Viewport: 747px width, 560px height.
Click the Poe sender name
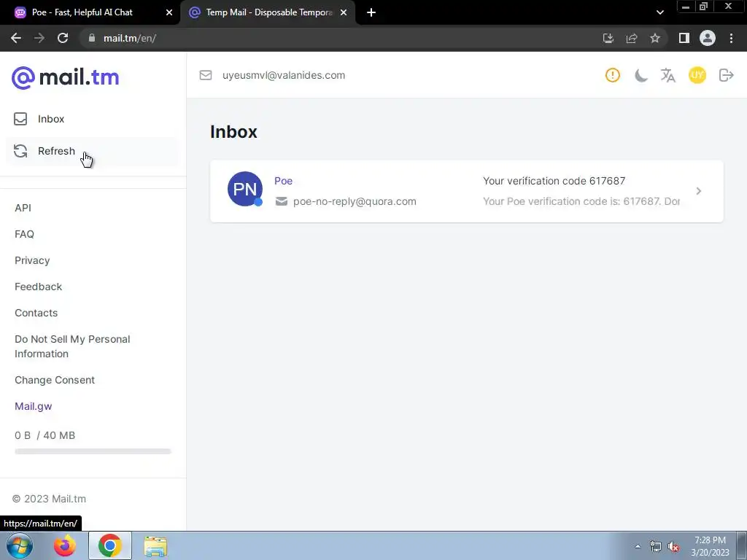pyautogui.click(x=284, y=181)
